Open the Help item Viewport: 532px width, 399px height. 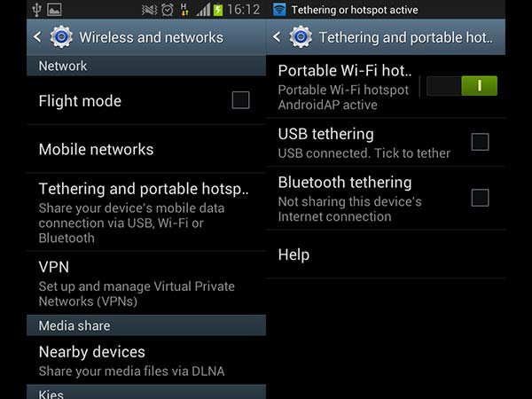(386, 254)
